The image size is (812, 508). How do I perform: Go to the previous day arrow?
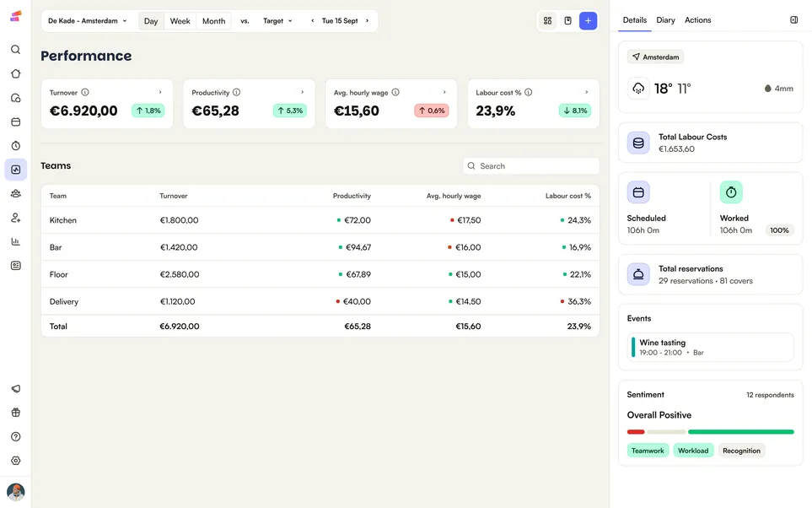pyautogui.click(x=312, y=21)
